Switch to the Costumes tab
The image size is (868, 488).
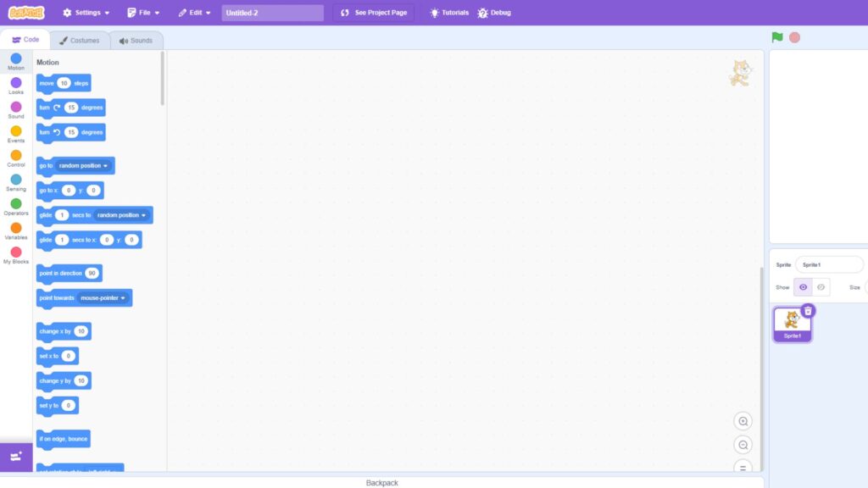click(x=80, y=41)
